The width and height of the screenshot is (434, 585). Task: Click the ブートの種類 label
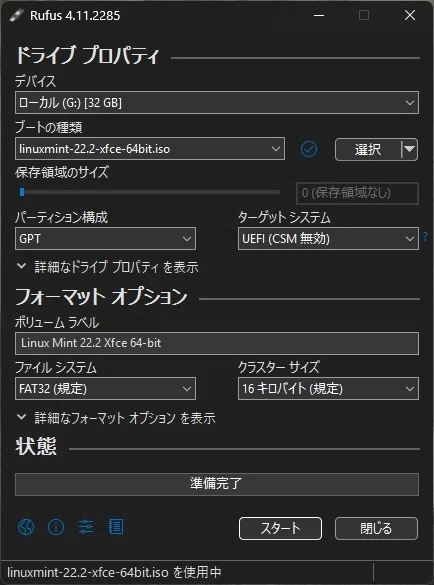pyautogui.click(x=49, y=127)
